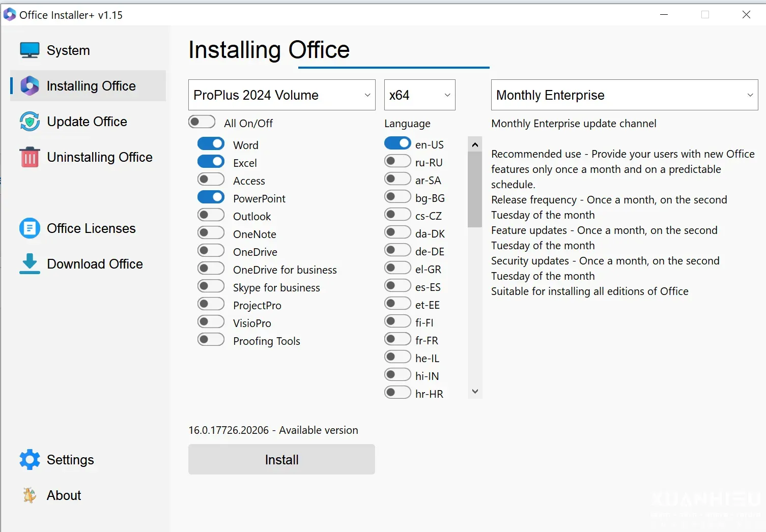
Task: Turn on the fi-FI language toggle
Action: pos(398,321)
